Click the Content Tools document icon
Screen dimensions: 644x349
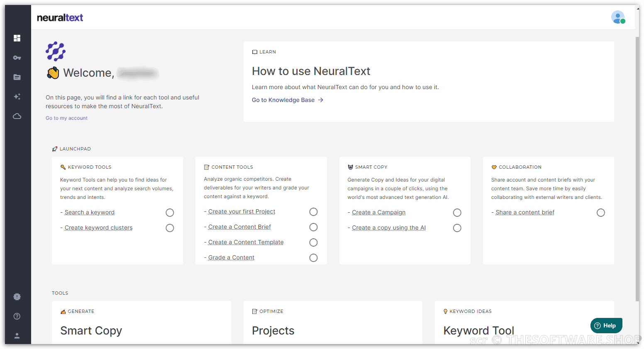coord(207,167)
